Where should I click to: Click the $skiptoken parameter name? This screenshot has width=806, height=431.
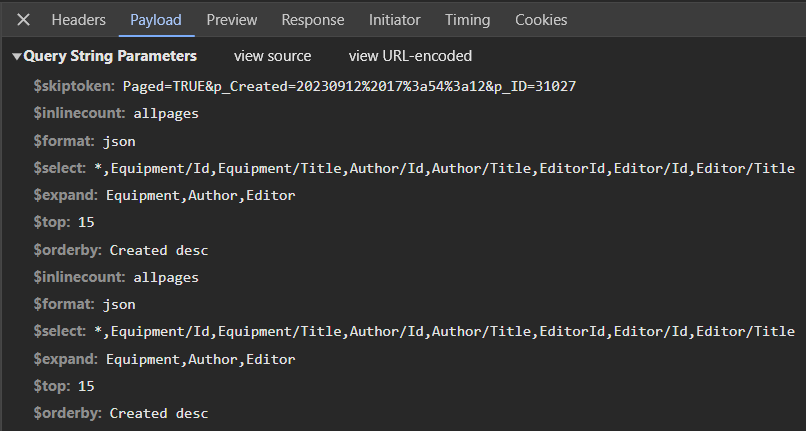(x=74, y=87)
